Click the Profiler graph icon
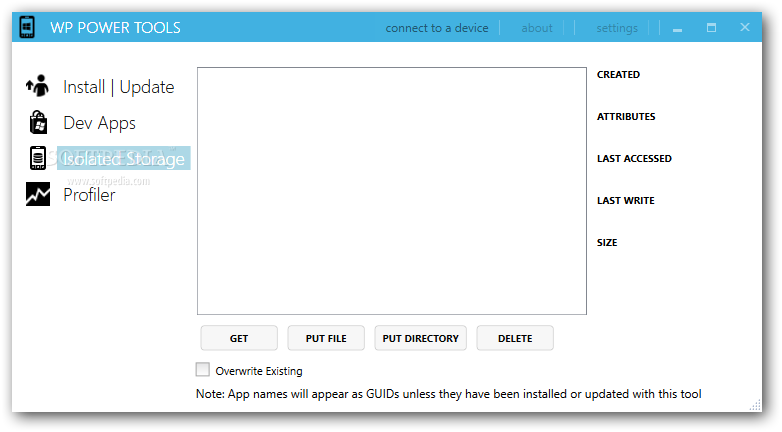This screenshot has width=782, height=432. (x=38, y=194)
